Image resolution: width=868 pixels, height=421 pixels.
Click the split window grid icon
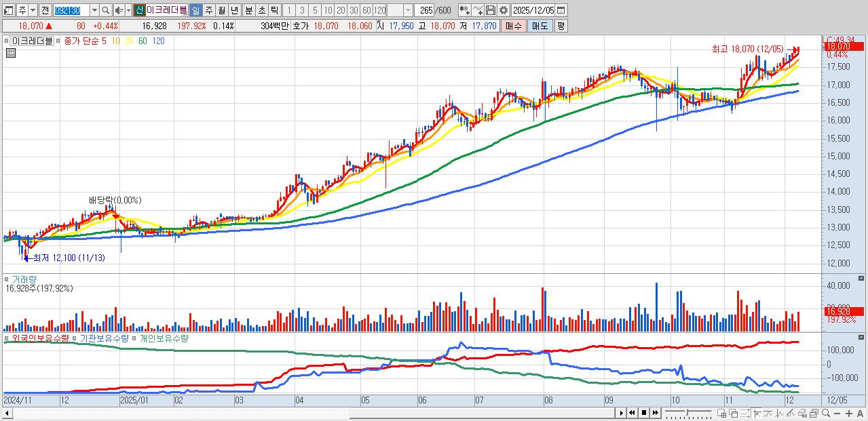click(721, 413)
